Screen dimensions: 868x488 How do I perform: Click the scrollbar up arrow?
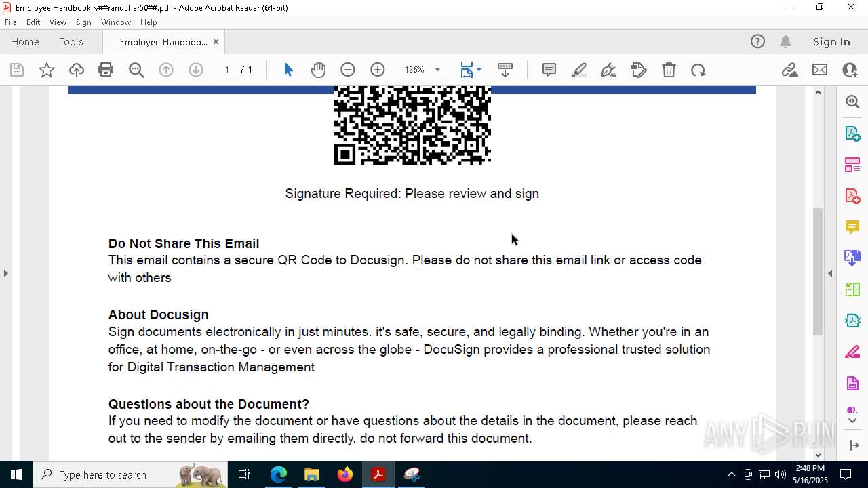(x=818, y=92)
